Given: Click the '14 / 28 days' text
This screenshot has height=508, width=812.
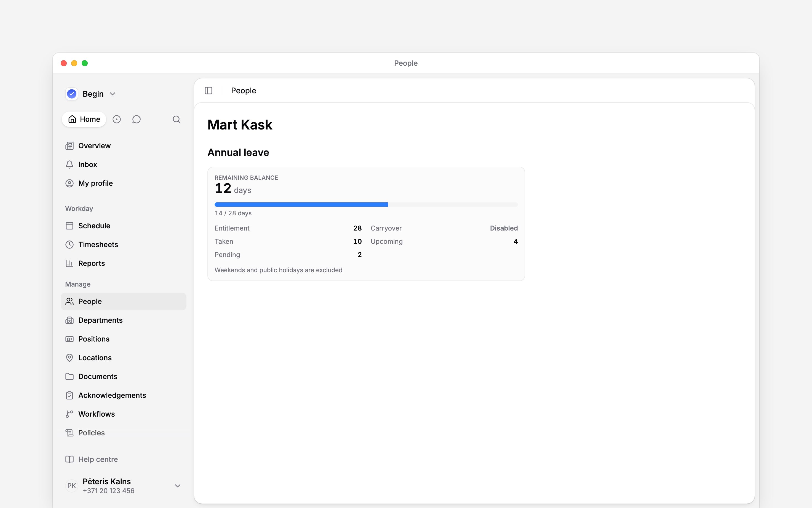Looking at the screenshot, I should (x=233, y=213).
